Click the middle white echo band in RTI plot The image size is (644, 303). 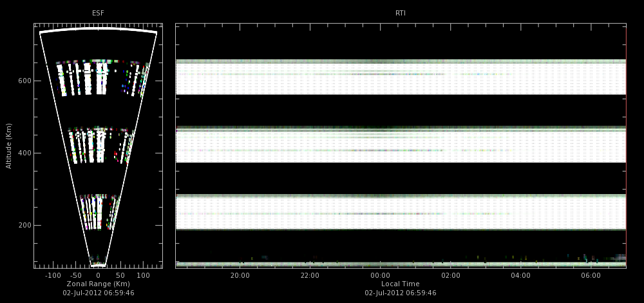(401, 144)
